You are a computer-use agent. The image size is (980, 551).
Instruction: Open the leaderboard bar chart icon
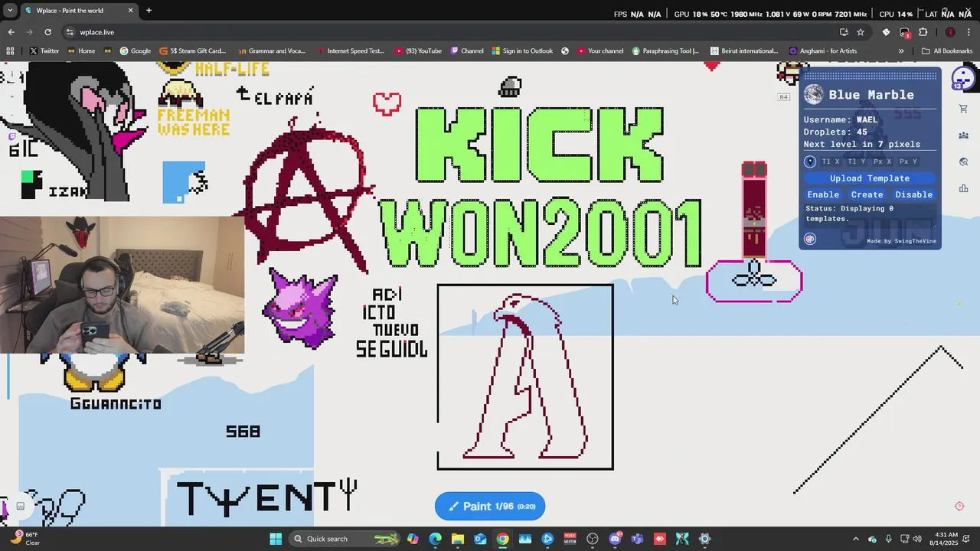pyautogui.click(x=963, y=187)
